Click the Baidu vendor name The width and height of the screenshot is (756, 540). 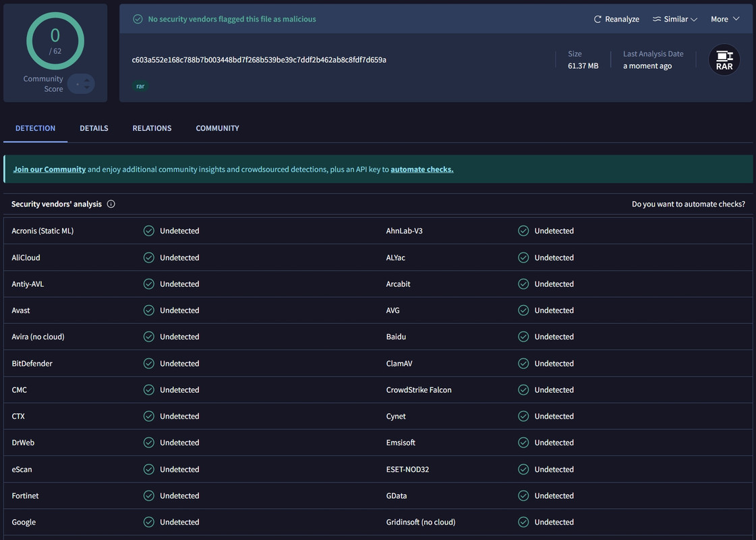point(396,337)
